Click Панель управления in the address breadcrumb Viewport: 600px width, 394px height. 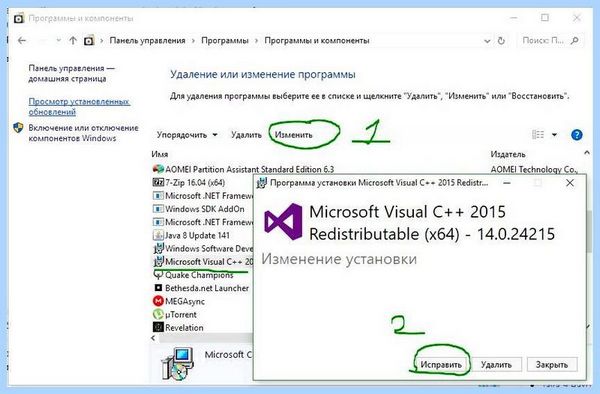click(x=147, y=40)
